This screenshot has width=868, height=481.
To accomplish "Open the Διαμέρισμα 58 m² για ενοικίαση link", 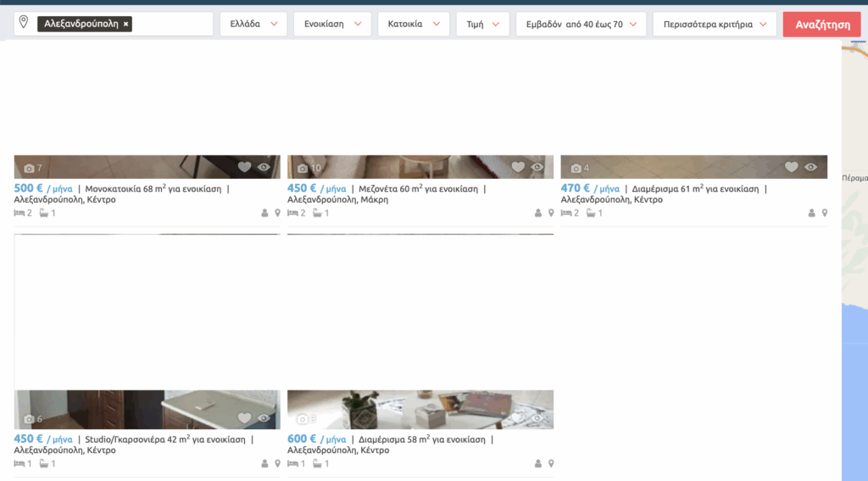I will click(421, 439).
